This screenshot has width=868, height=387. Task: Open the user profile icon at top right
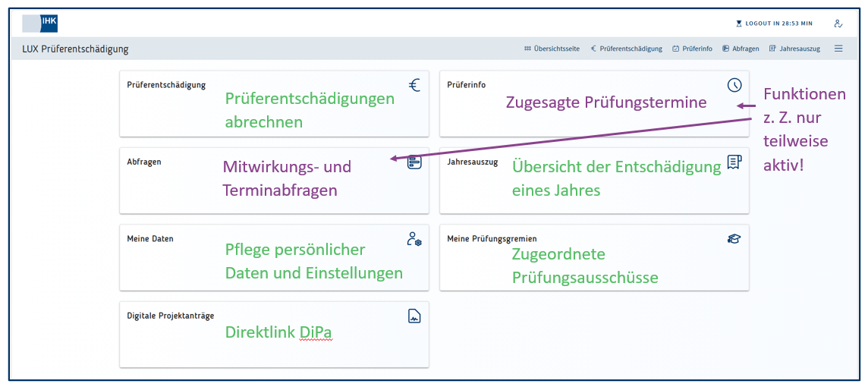(x=838, y=24)
